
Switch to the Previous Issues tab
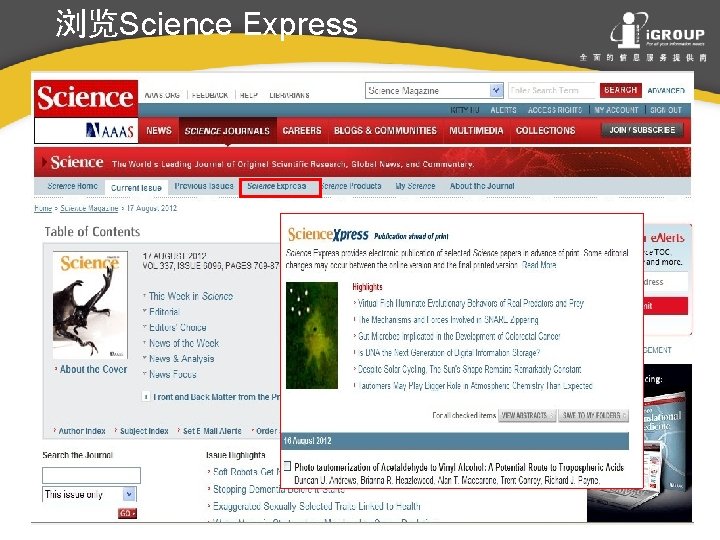click(204, 186)
